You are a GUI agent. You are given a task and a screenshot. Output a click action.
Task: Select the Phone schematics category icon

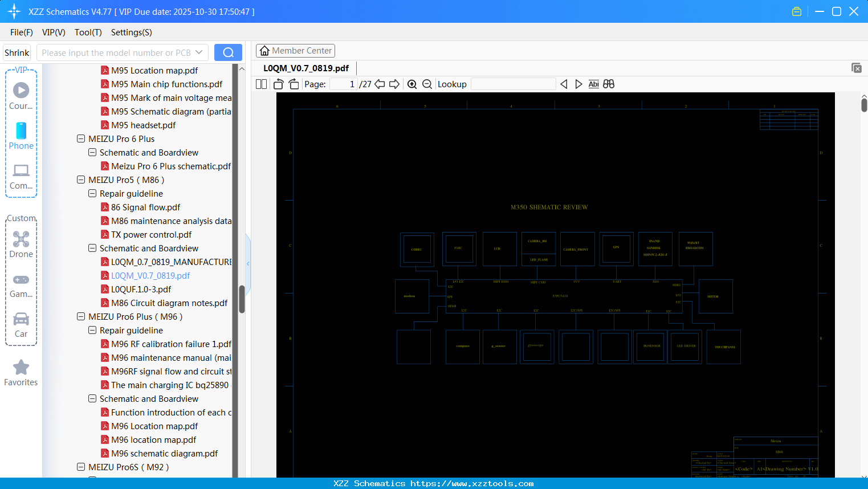pyautogui.click(x=21, y=133)
